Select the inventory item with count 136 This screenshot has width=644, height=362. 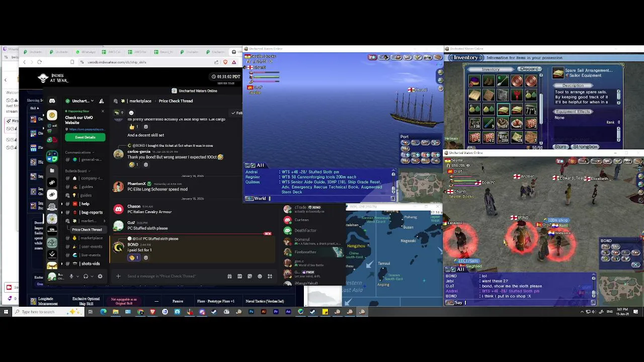pyautogui.click(x=474, y=123)
